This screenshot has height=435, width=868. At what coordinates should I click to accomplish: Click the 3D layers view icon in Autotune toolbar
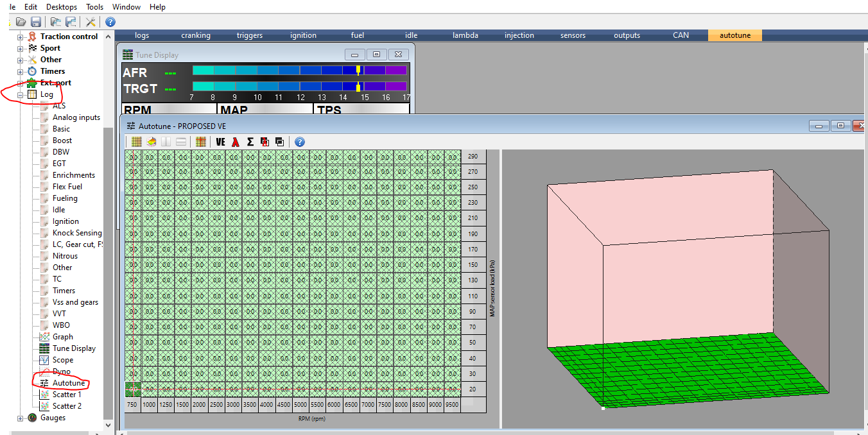tap(152, 142)
